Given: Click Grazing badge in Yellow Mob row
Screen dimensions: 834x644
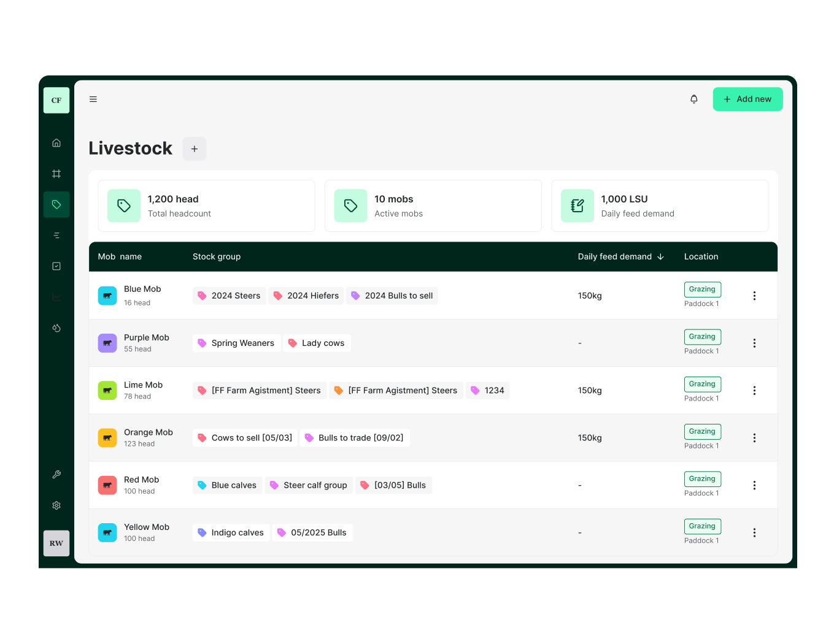Looking at the screenshot, I should click(703, 526).
